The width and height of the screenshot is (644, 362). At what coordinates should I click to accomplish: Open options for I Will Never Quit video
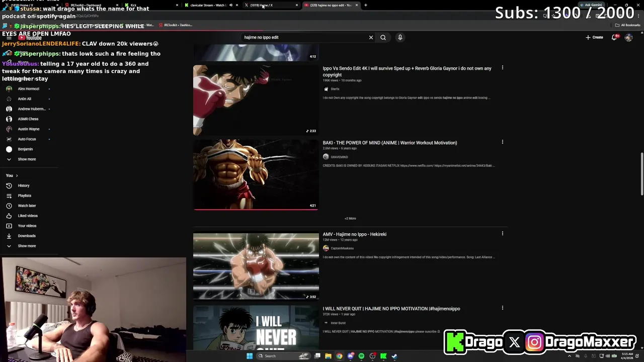502,308
